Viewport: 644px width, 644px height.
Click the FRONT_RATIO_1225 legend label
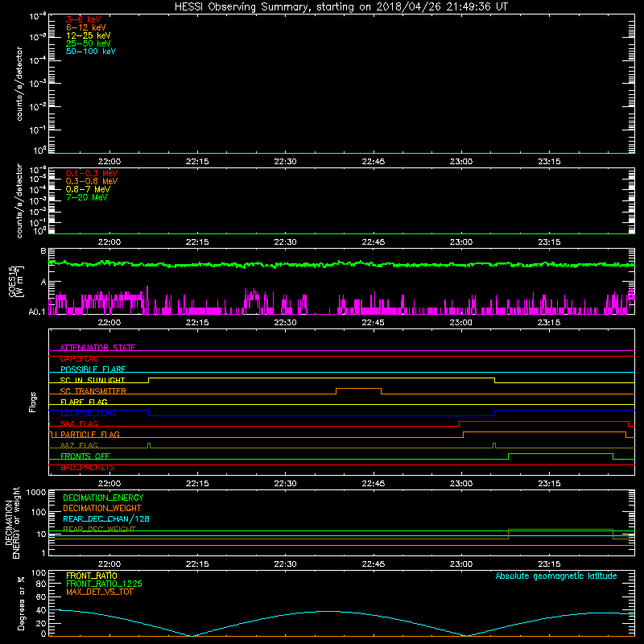(x=105, y=584)
